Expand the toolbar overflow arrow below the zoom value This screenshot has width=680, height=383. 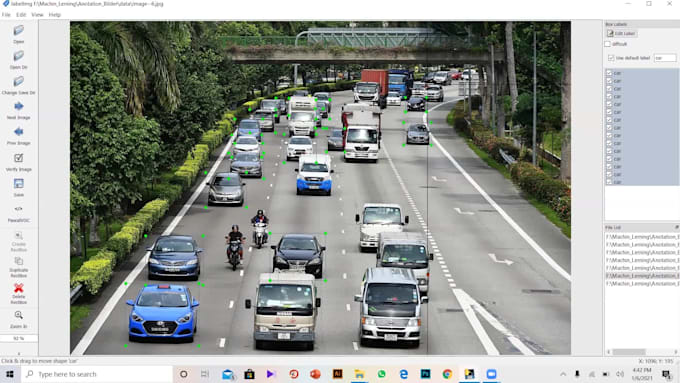(x=19, y=354)
